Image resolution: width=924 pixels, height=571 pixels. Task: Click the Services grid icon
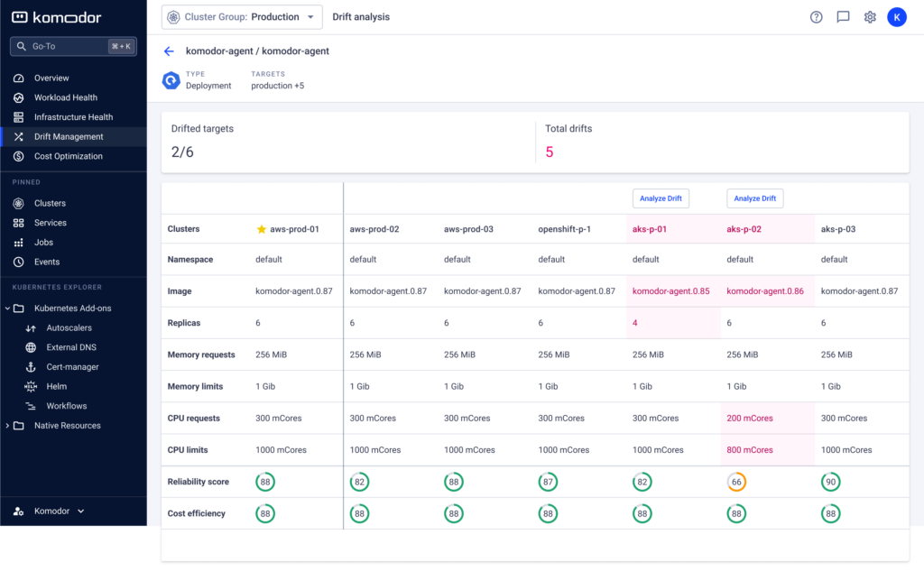[19, 223]
